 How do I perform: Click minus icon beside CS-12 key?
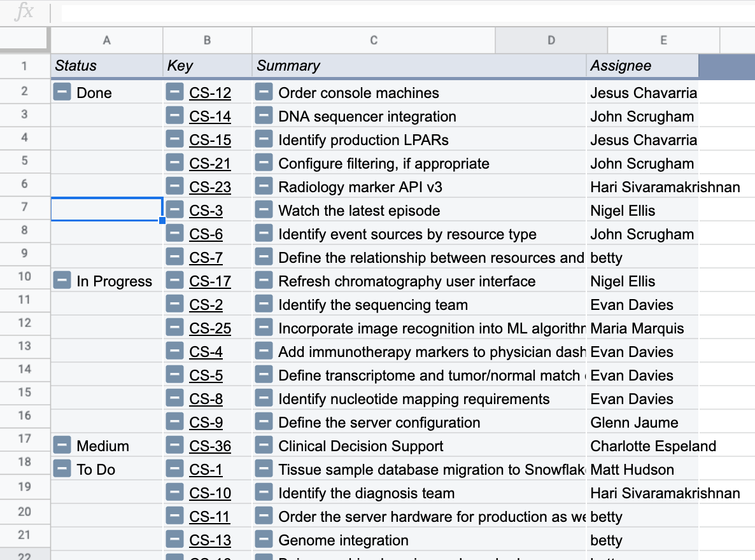174,93
